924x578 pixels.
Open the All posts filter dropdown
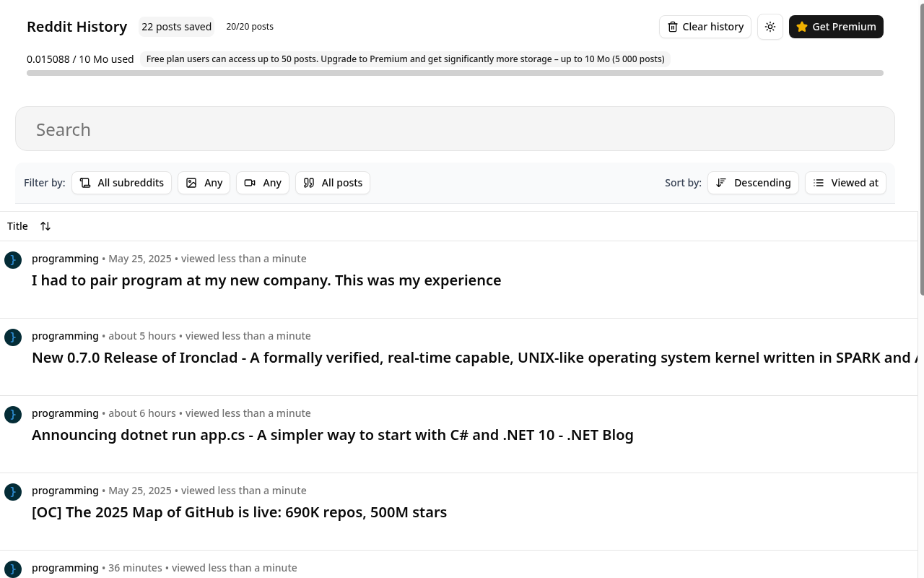click(333, 183)
